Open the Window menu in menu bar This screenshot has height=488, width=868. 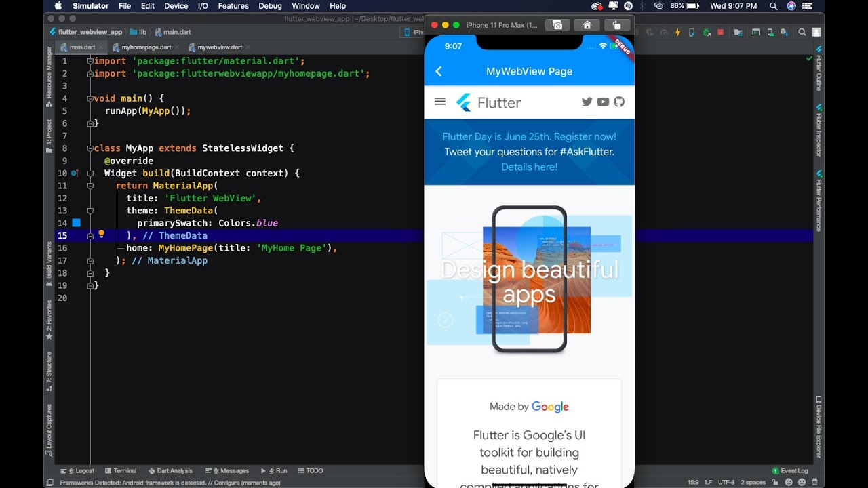tap(306, 6)
